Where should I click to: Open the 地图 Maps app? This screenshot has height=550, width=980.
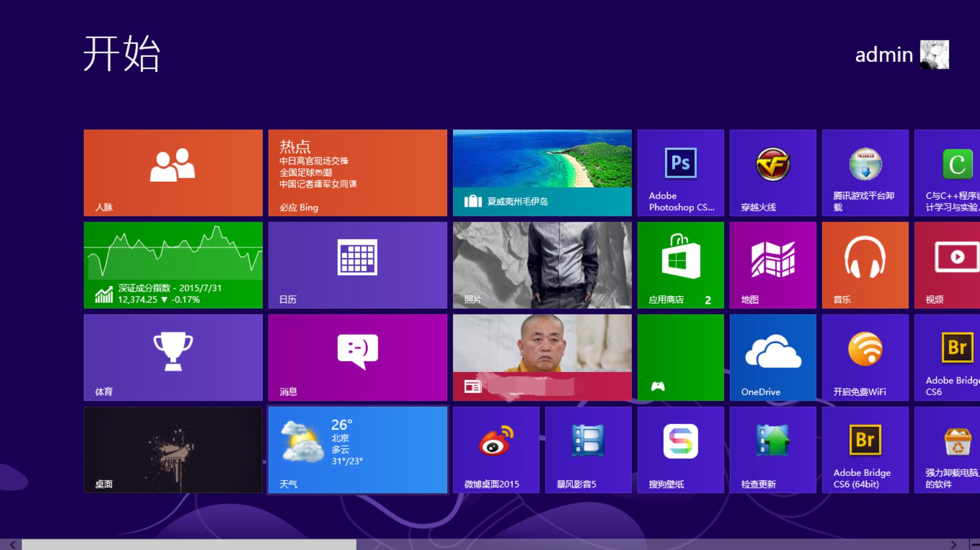point(773,265)
